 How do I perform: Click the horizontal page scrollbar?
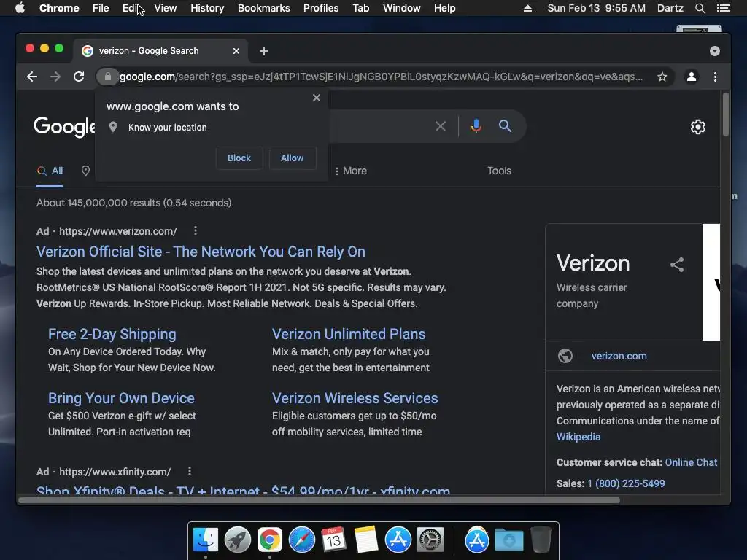tap(319, 500)
